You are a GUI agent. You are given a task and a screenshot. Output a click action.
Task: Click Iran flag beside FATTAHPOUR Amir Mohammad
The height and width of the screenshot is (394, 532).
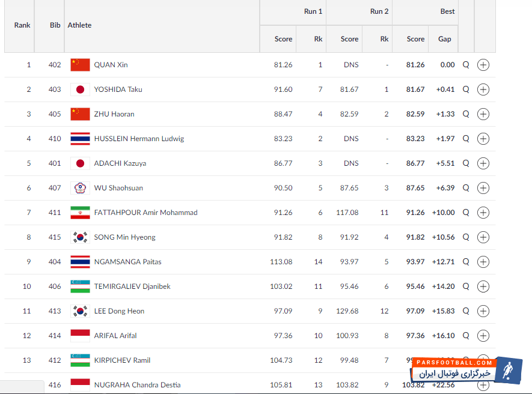click(x=80, y=213)
